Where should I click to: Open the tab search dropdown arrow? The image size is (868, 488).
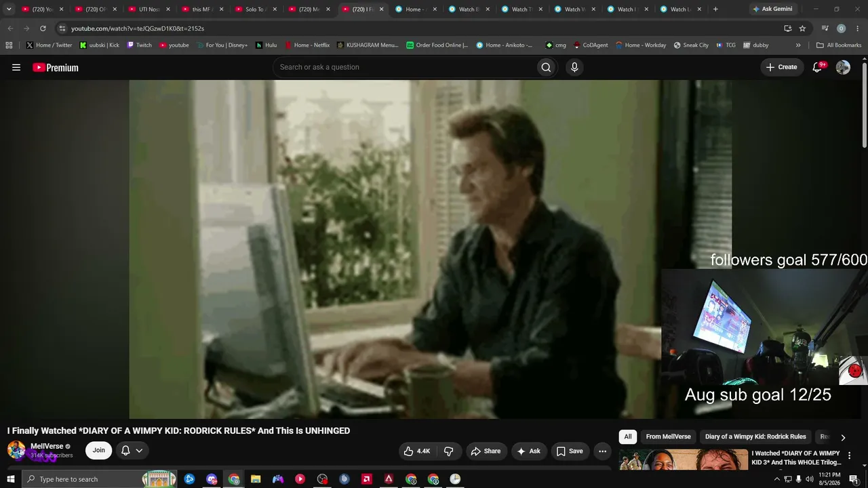coord(9,9)
